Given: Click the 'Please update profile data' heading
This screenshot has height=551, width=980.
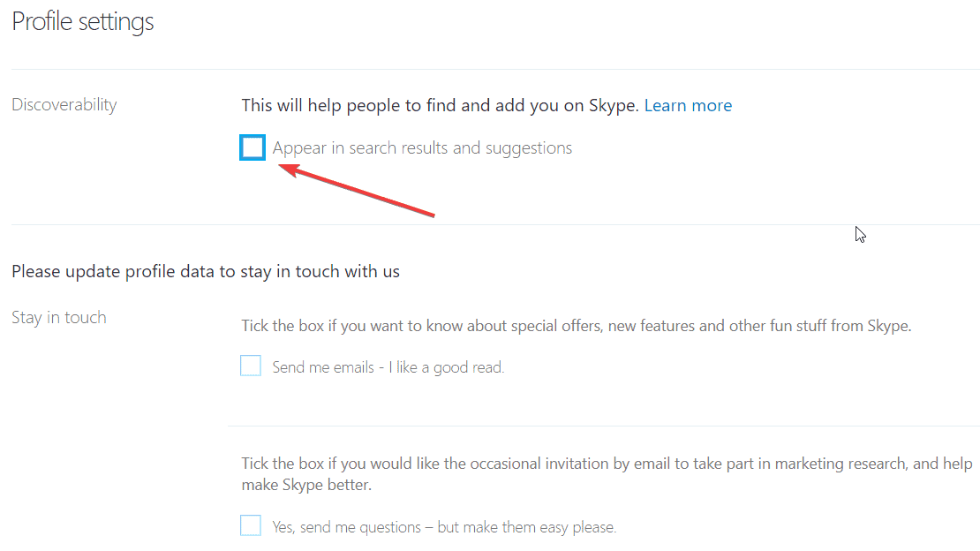Looking at the screenshot, I should pyautogui.click(x=206, y=271).
